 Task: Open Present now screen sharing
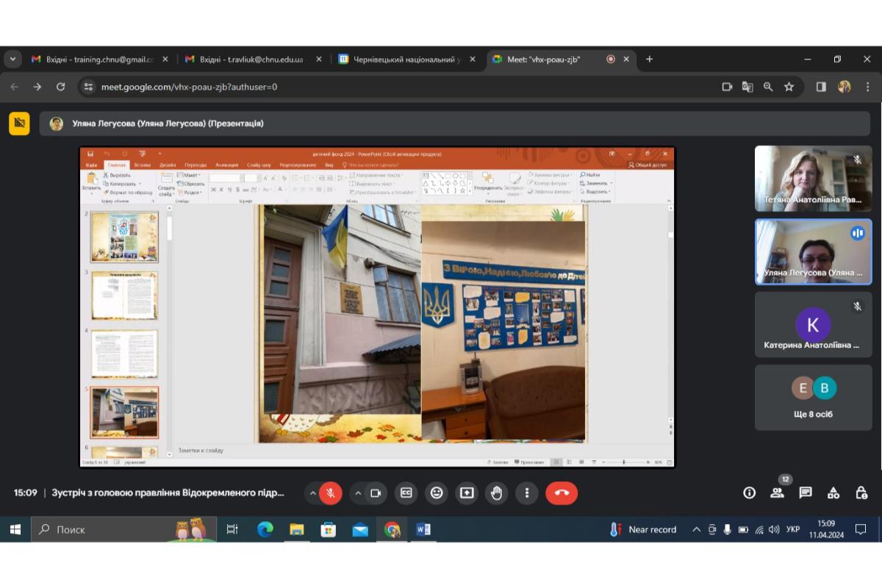pos(467,493)
